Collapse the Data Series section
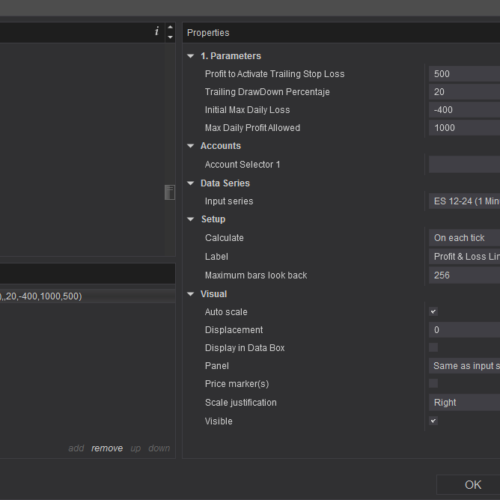 [x=191, y=183]
